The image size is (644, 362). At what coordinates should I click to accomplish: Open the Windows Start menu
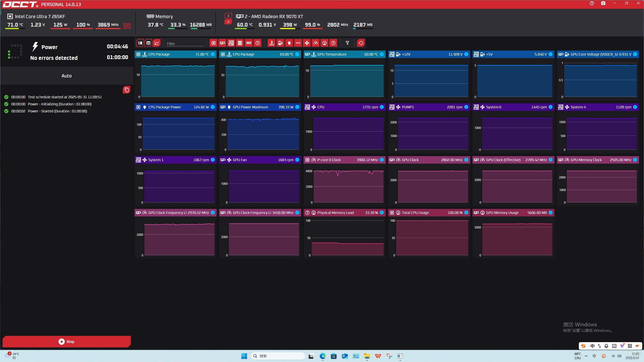244,356
